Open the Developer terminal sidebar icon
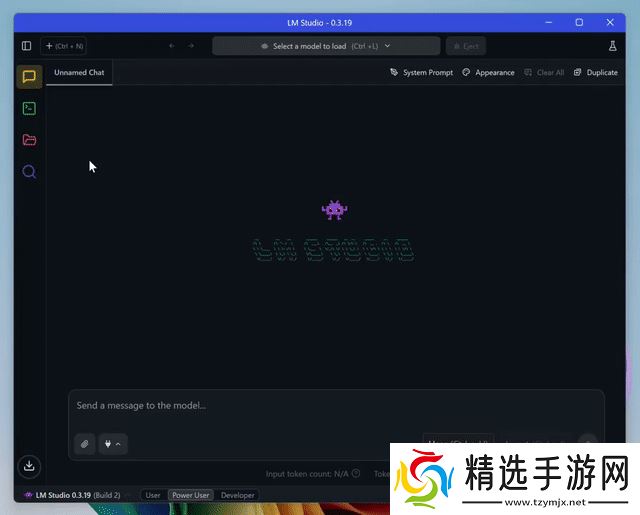Screen dimensions: 640x515 pos(29,108)
